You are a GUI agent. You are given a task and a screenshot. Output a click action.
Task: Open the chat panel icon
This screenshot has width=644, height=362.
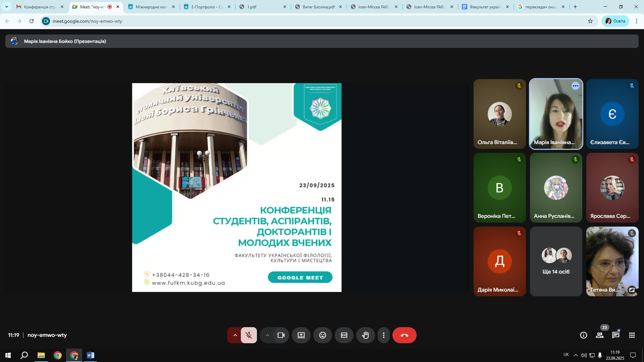(615, 335)
